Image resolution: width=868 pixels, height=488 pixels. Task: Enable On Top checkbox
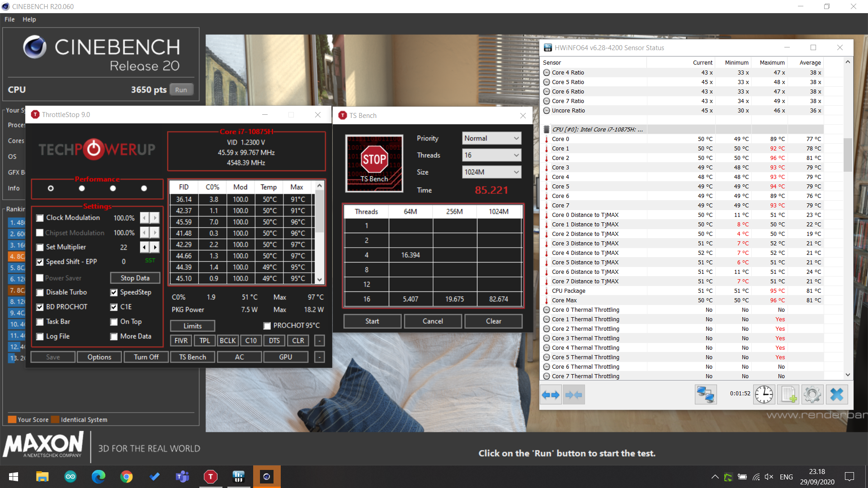(x=114, y=322)
